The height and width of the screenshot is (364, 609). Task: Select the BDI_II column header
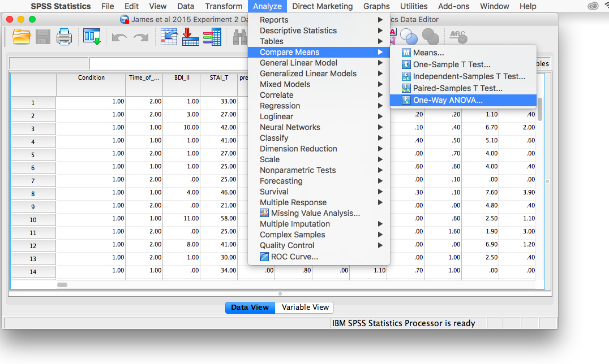click(182, 85)
